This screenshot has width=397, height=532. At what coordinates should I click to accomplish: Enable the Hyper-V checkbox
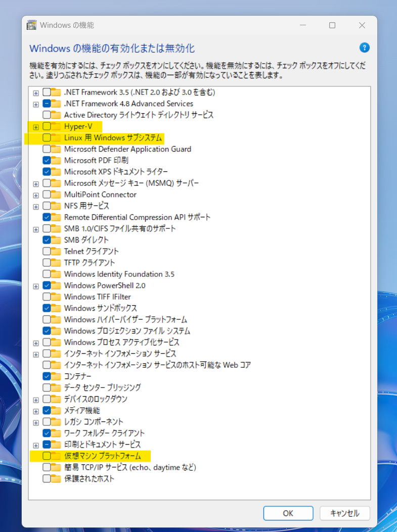point(47,126)
